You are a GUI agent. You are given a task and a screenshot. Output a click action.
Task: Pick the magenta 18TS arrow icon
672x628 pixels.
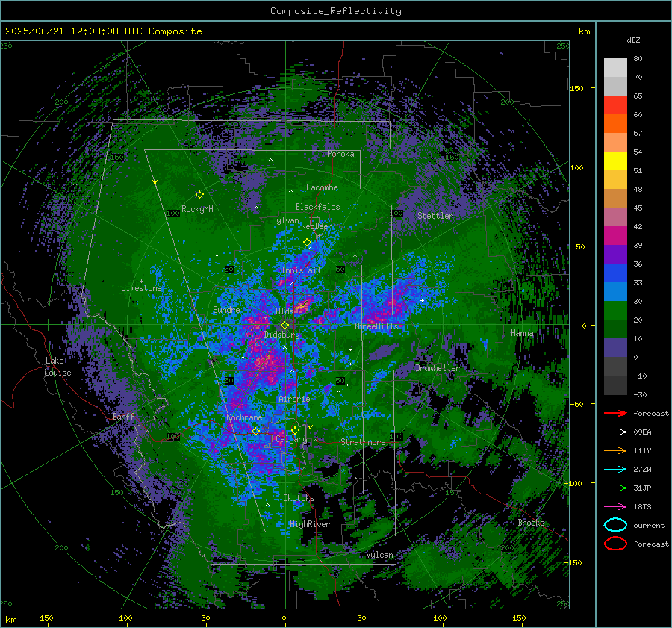[x=615, y=506]
